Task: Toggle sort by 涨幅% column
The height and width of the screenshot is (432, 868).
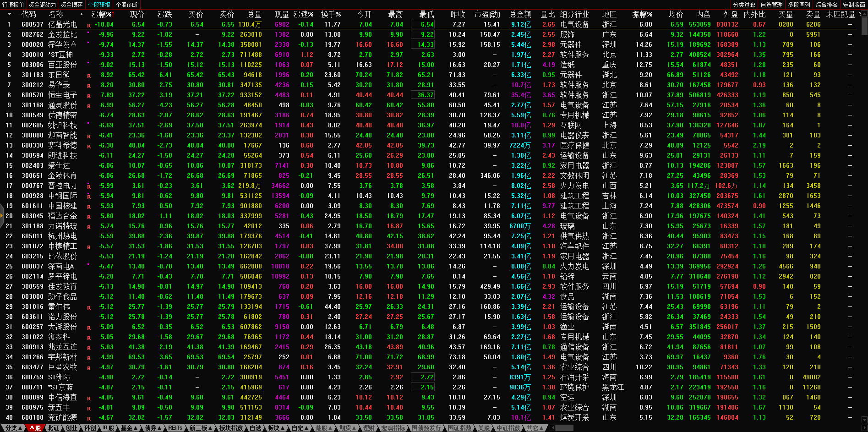Action: (x=102, y=15)
